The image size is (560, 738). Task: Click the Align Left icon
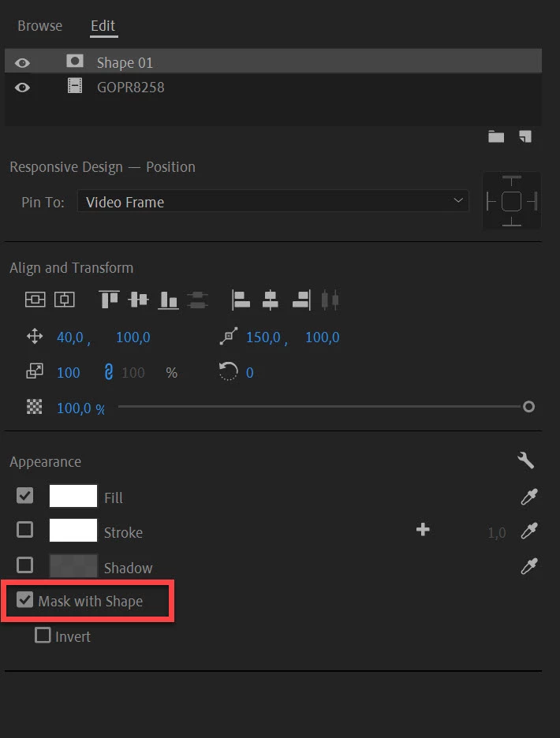(241, 300)
